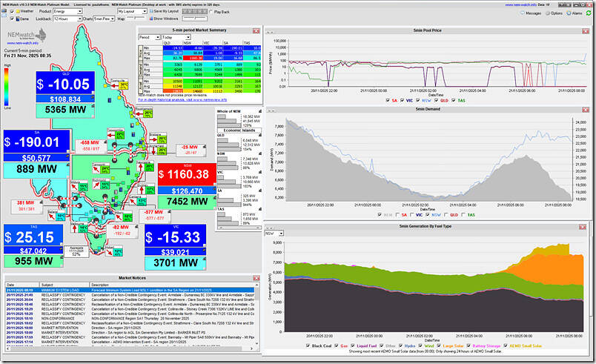Viewport: 596px width, 364px height.
Task: Toggle Wind in Generation chart legend
Action: pyautogui.click(x=420, y=346)
